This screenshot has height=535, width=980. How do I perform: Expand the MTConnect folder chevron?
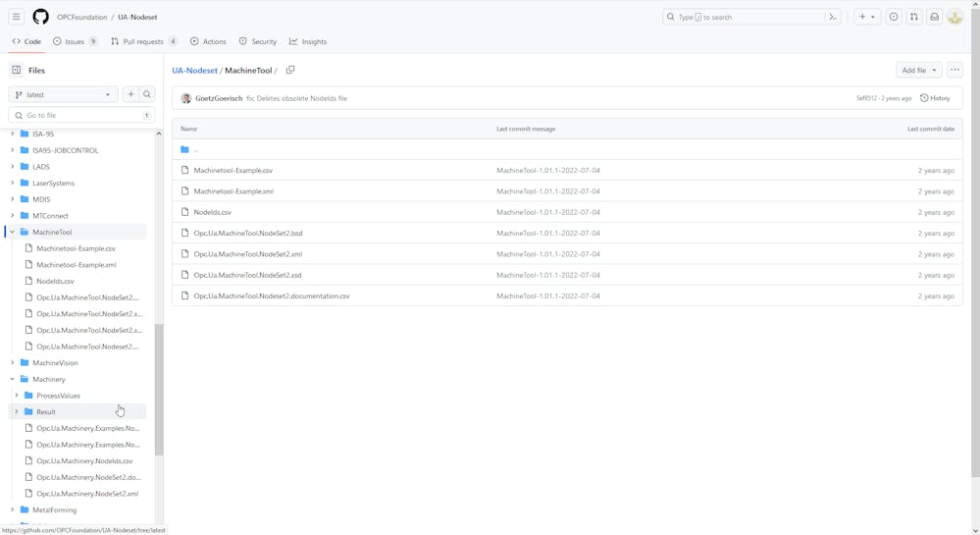[13, 215]
